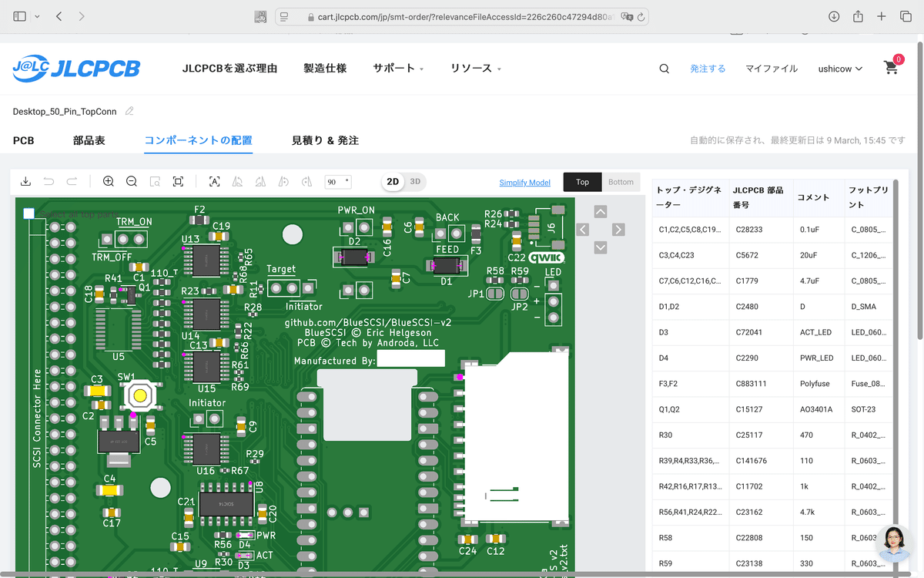Screen dimensions: 924x578
Task: Click the zoom-to-area magnifier icon
Action: tap(155, 182)
